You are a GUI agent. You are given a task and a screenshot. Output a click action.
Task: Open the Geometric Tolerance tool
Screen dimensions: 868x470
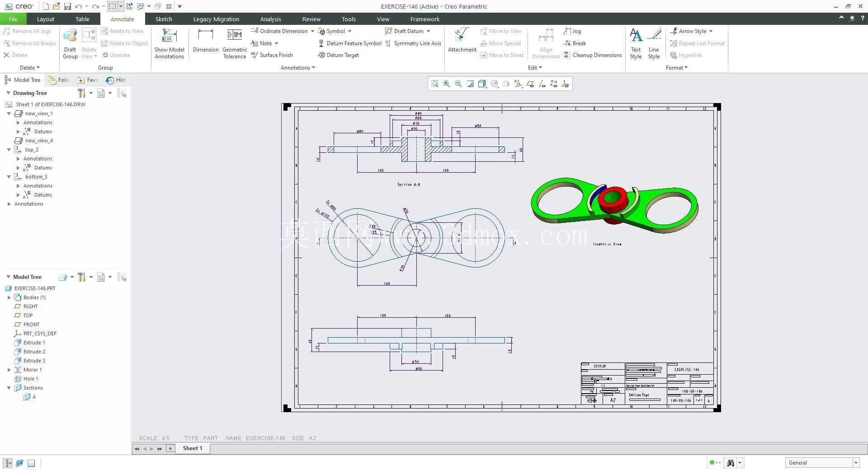coord(235,43)
